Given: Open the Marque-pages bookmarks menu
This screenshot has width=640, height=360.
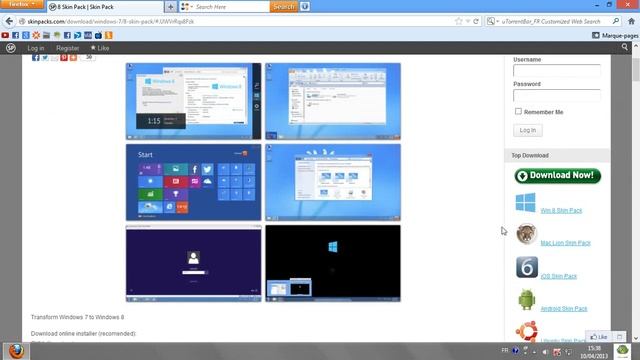Looking at the screenshot, I should [x=615, y=36].
